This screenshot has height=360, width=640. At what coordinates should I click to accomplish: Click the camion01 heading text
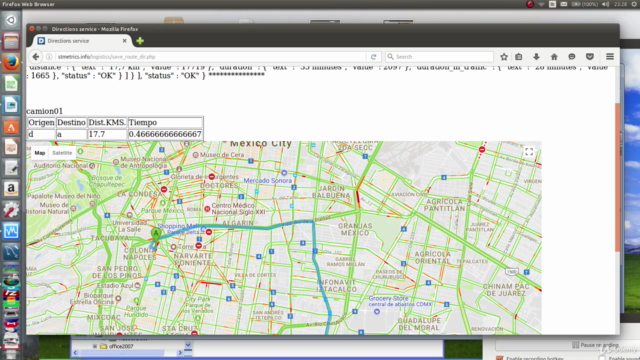coord(44,111)
